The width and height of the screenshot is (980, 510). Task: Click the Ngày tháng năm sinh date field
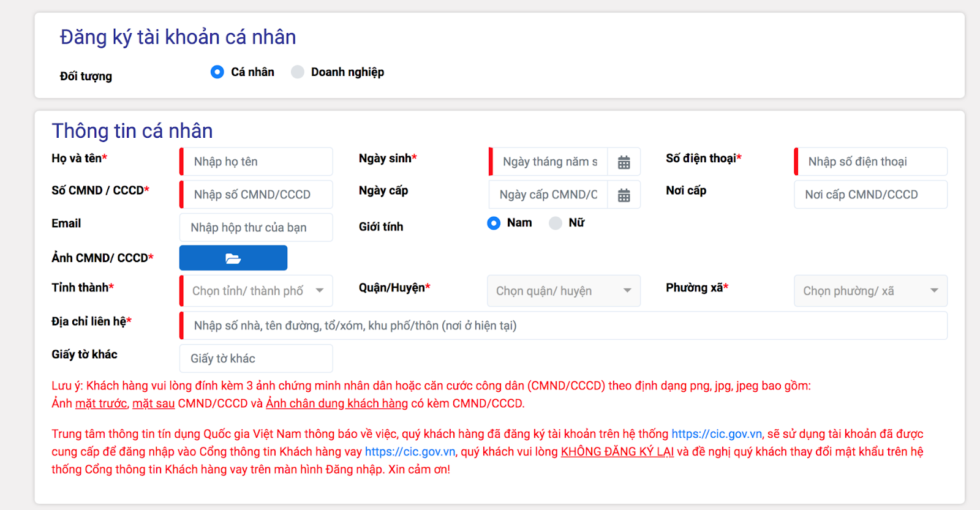tap(549, 162)
